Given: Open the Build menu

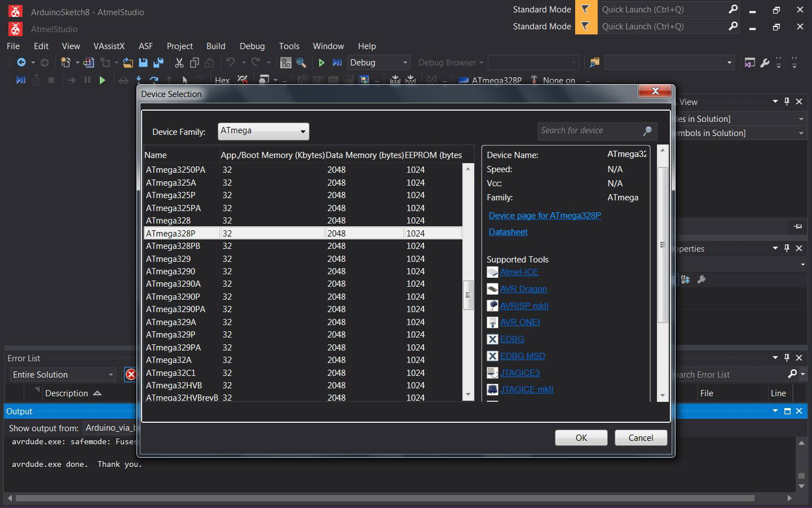Looking at the screenshot, I should (x=215, y=46).
